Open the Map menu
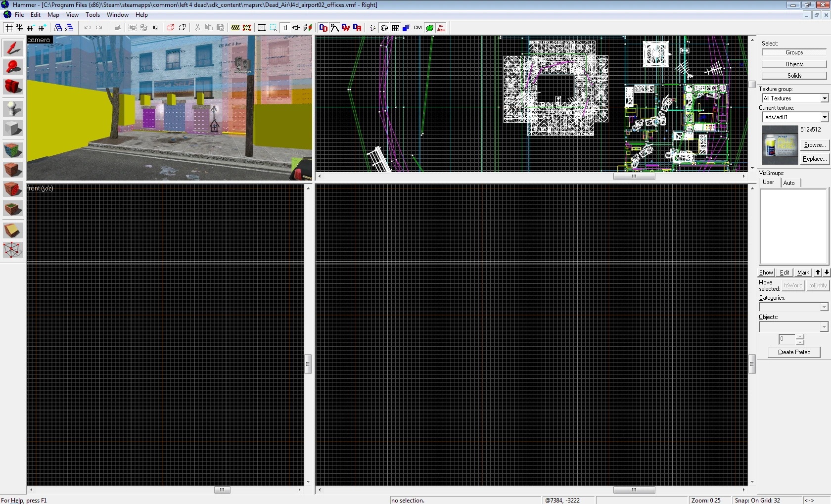The width and height of the screenshot is (831, 504). 53,15
